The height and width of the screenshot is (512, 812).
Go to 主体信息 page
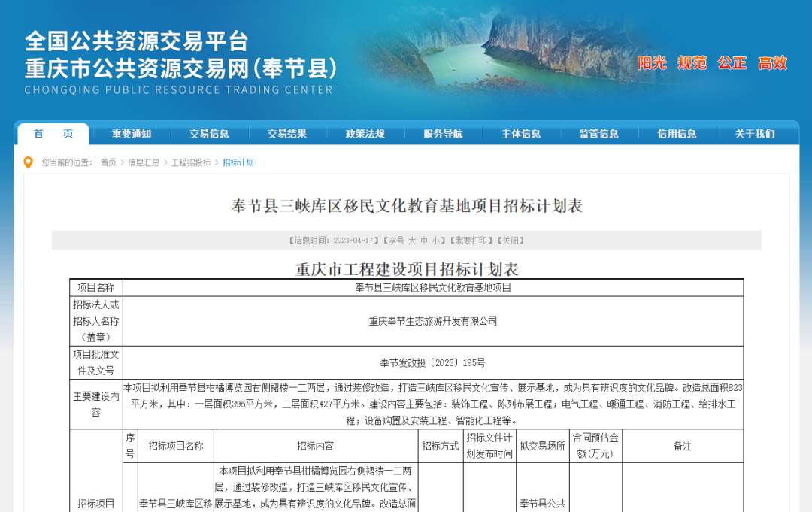[521, 134]
